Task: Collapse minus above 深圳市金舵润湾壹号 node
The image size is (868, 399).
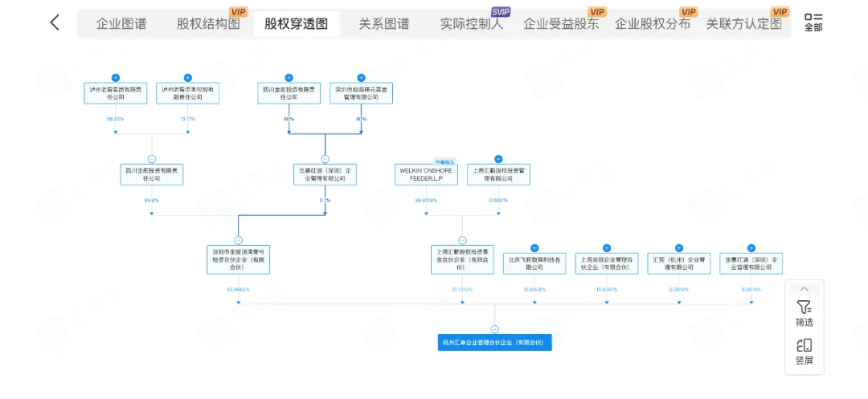Action: tap(238, 240)
